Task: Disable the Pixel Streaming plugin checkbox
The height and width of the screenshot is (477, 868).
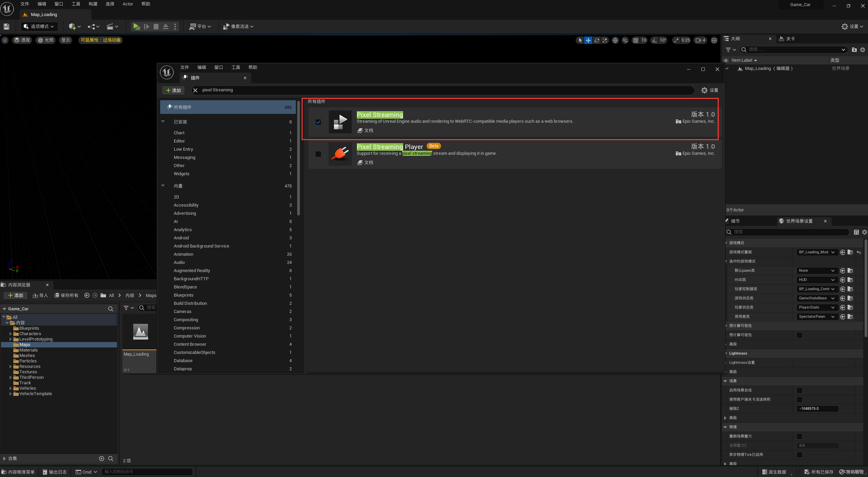Action: (x=318, y=122)
